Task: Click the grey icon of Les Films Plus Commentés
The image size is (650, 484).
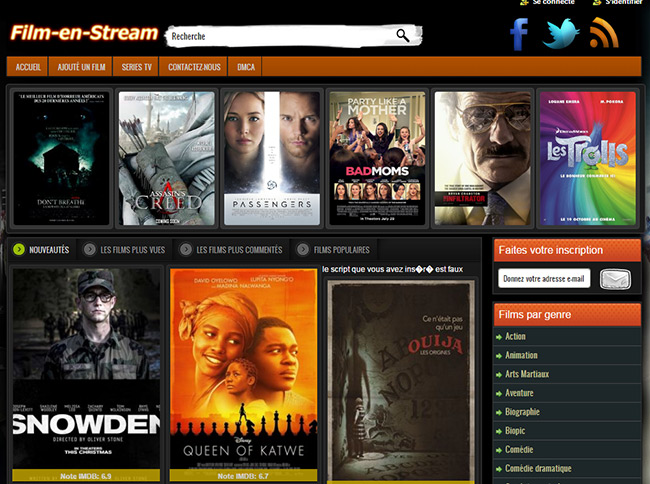Action: [x=185, y=249]
